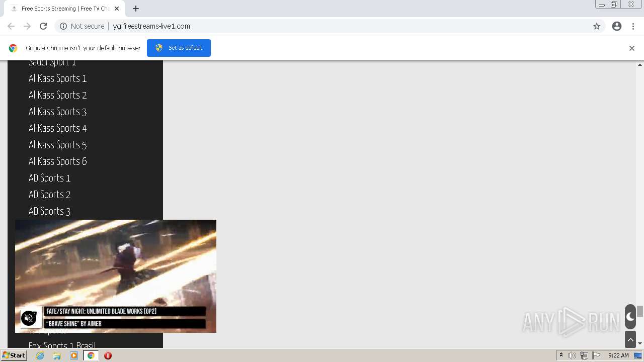The width and height of the screenshot is (644, 362).
Task: Click the floating Fate/Stay Night video
Action: (x=116, y=276)
